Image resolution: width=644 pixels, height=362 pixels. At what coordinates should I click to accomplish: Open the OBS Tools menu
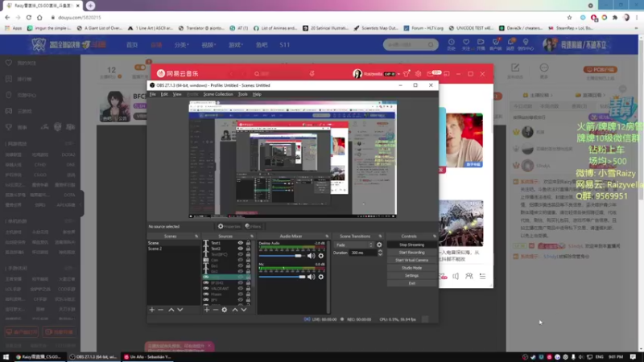(243, 94)
